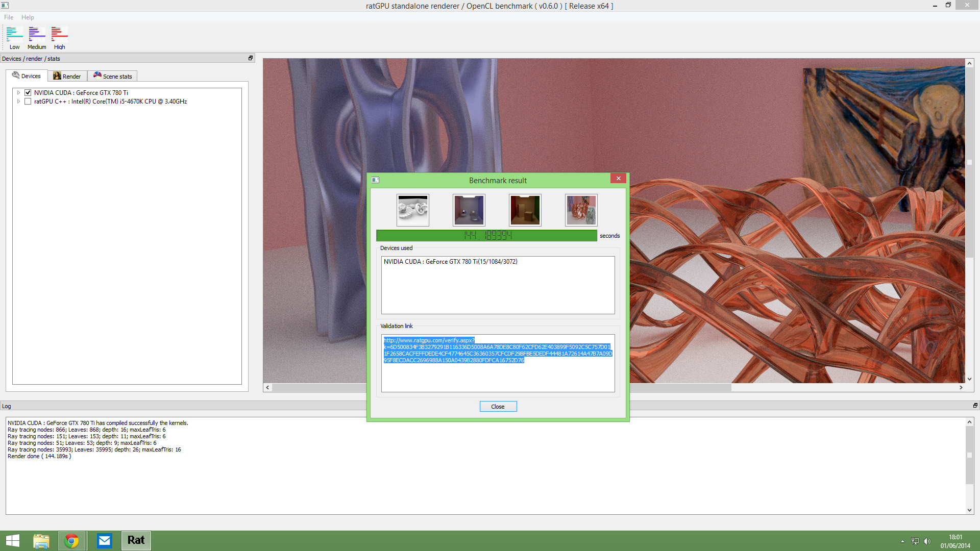The width and height of the screenshot is (980, 551).
Task: Open the Windows Start button
Action: click(x=13, y=541)
